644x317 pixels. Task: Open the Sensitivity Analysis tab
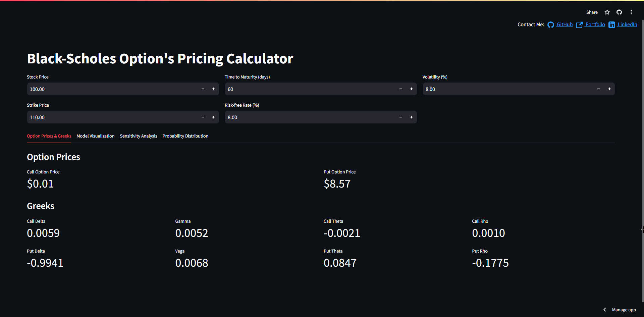point(138,136)
